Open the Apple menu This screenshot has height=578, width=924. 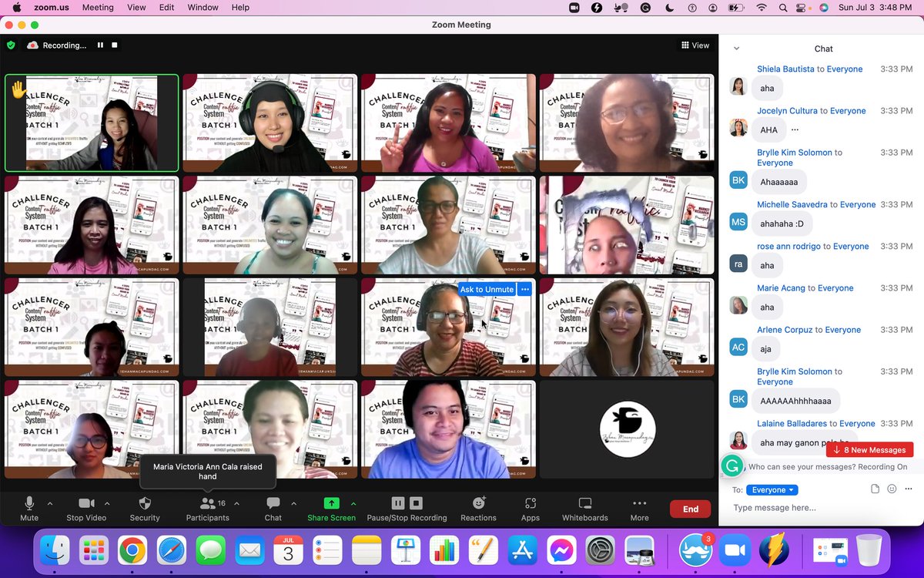coord(16,7)
